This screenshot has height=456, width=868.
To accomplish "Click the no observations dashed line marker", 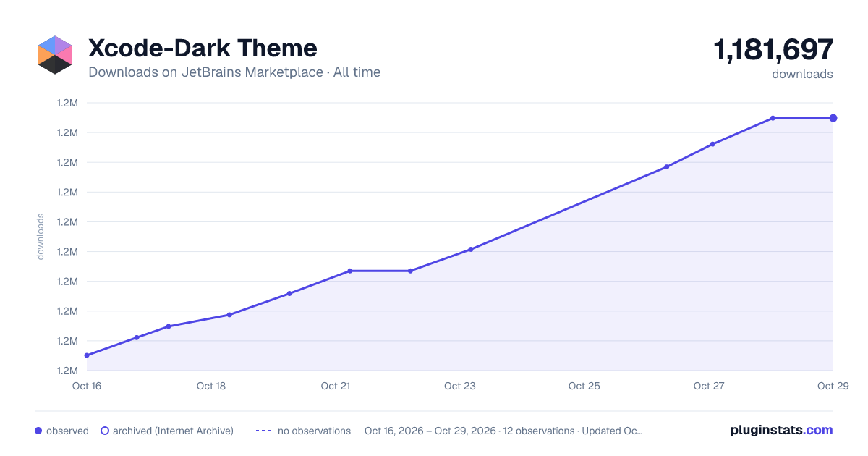I will click(263, 431).
